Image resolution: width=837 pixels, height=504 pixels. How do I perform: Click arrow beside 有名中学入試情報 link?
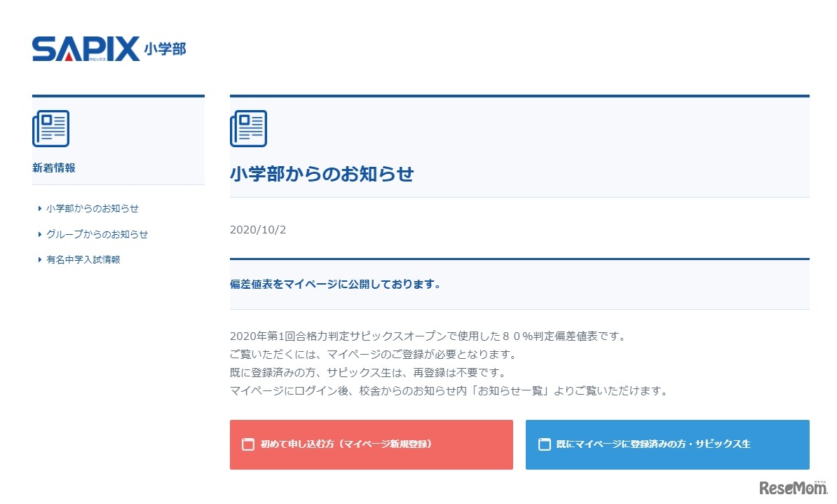pos(40,259)
